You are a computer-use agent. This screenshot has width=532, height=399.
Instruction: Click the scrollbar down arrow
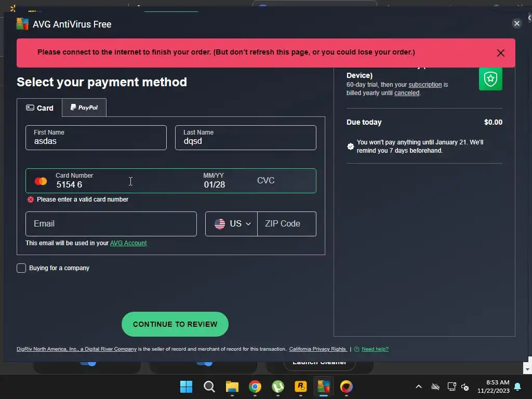pos(527,369)
